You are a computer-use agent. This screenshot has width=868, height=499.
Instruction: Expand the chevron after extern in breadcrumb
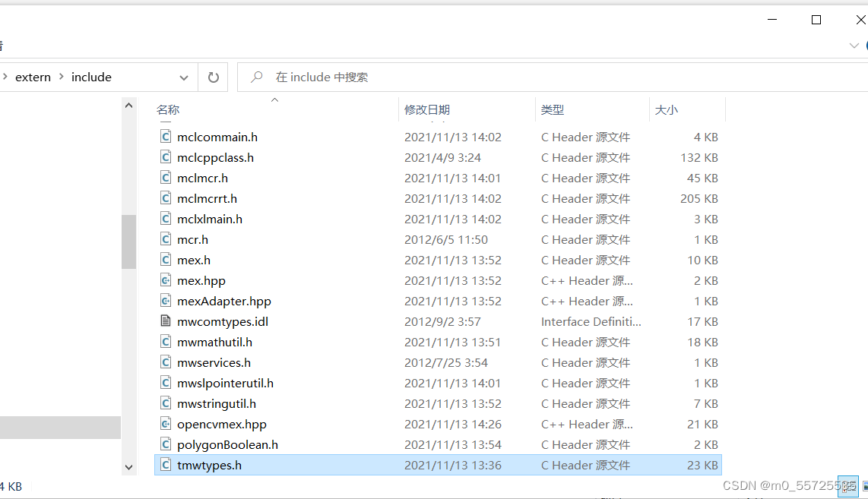60,77
